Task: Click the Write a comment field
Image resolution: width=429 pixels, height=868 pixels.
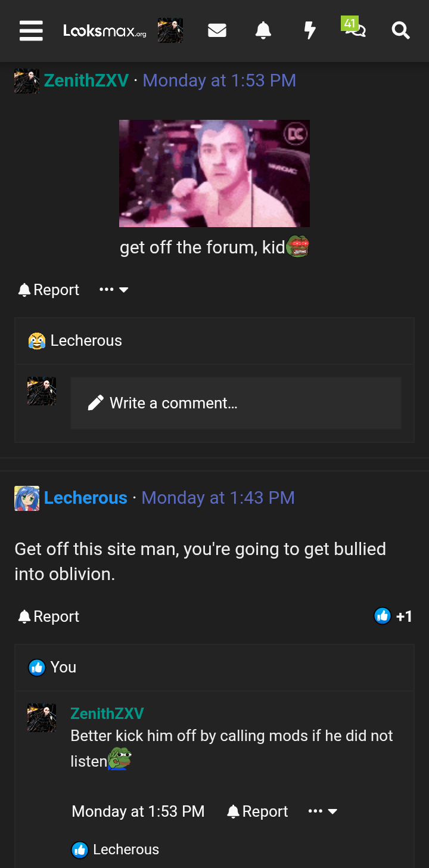Action: pos(236,403)
